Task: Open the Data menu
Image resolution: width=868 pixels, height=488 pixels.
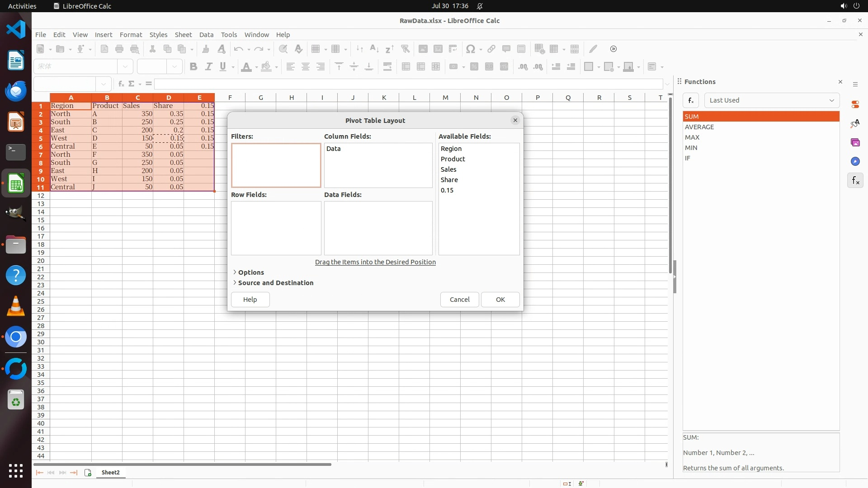Action: (x=206, y=35)
